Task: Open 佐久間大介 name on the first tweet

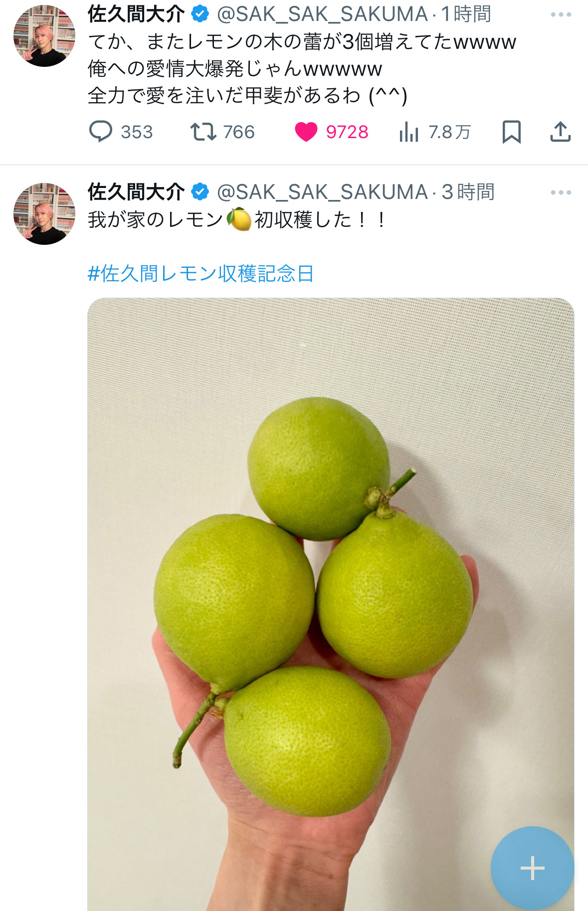Action: coord(136,14)
